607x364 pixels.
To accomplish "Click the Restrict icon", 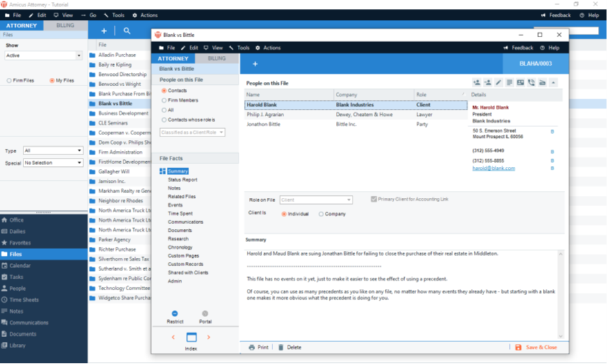I will coord(175,313).
